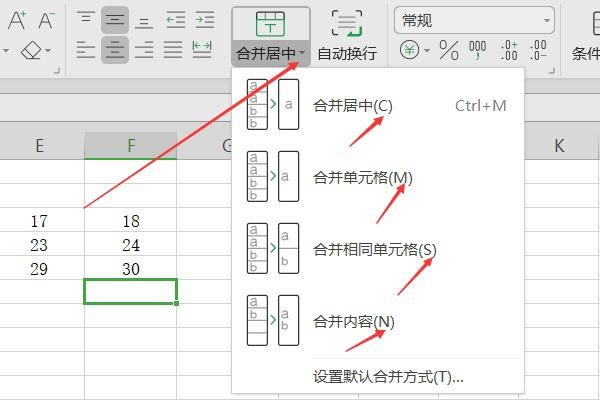Click the increase indent icon
This screenshot has height=400, width=600.
pyautogui.click(x=204, y=18)
